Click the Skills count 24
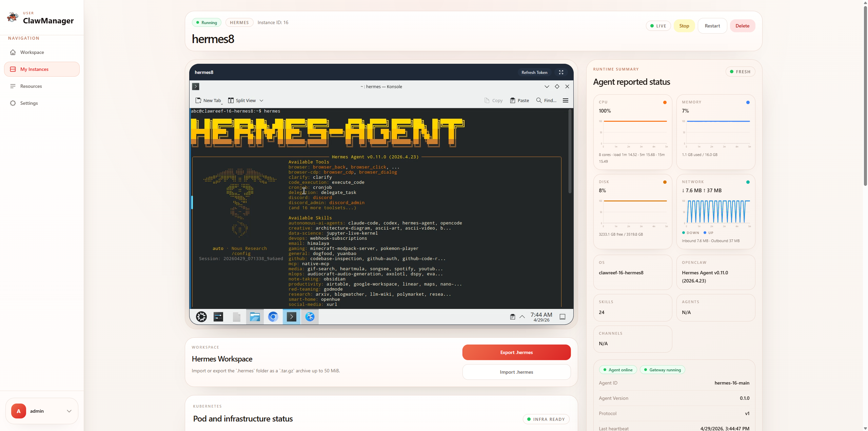Screen dimensions: 868x431 pos(601,312)
